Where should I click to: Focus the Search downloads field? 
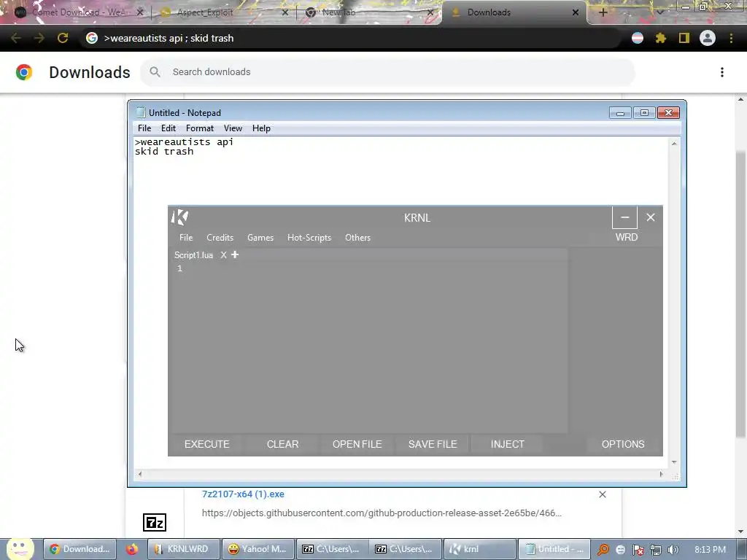coord(387,72)
